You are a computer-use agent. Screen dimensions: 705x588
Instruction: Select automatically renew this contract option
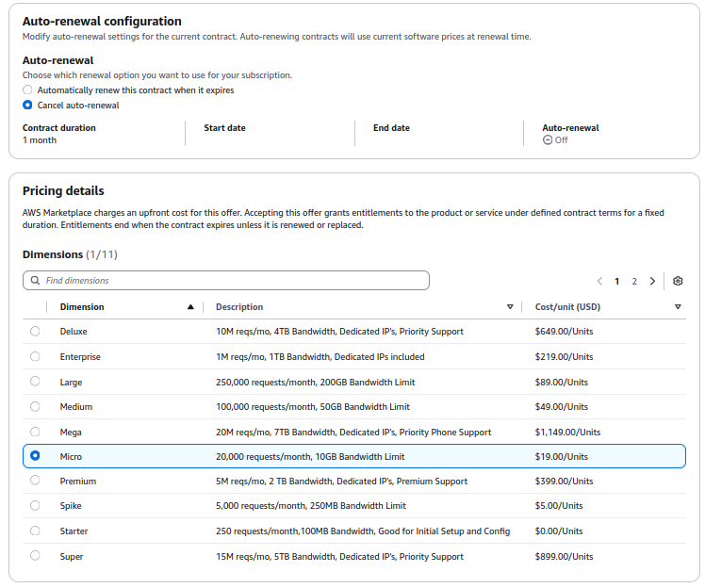coord(27,90)
